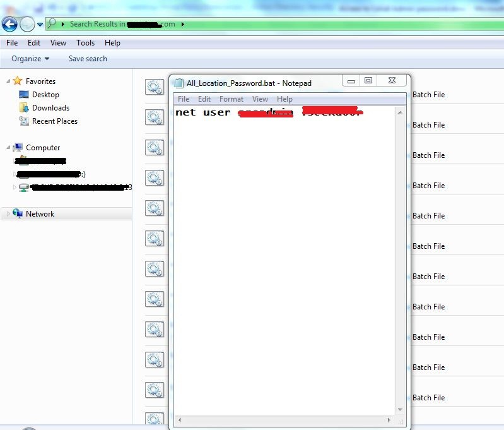The width and height of the screenshot is (504, 430).
Task: Click the Explorer forward navigation arrow
Action: (x=27, y=25)
